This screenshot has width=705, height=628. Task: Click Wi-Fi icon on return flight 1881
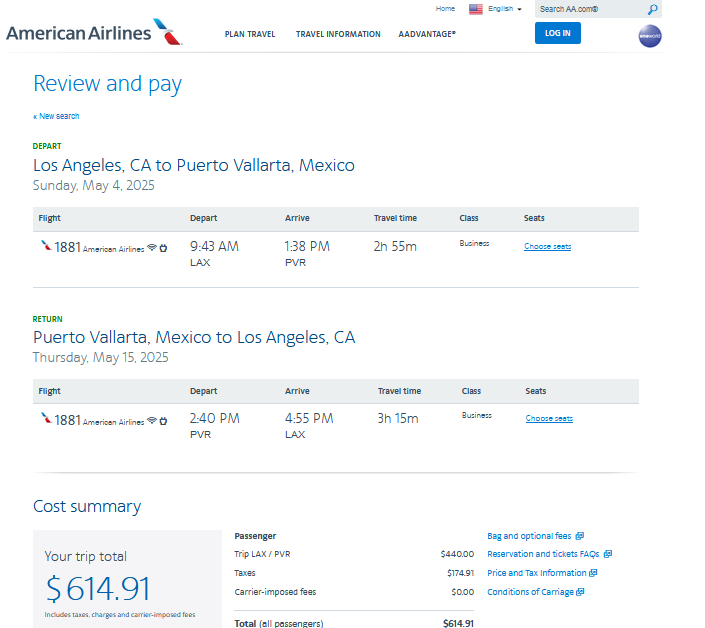tap(152, 420)
